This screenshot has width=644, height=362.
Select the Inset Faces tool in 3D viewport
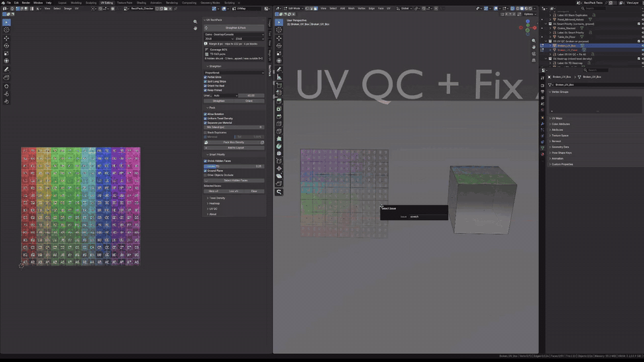279,109
